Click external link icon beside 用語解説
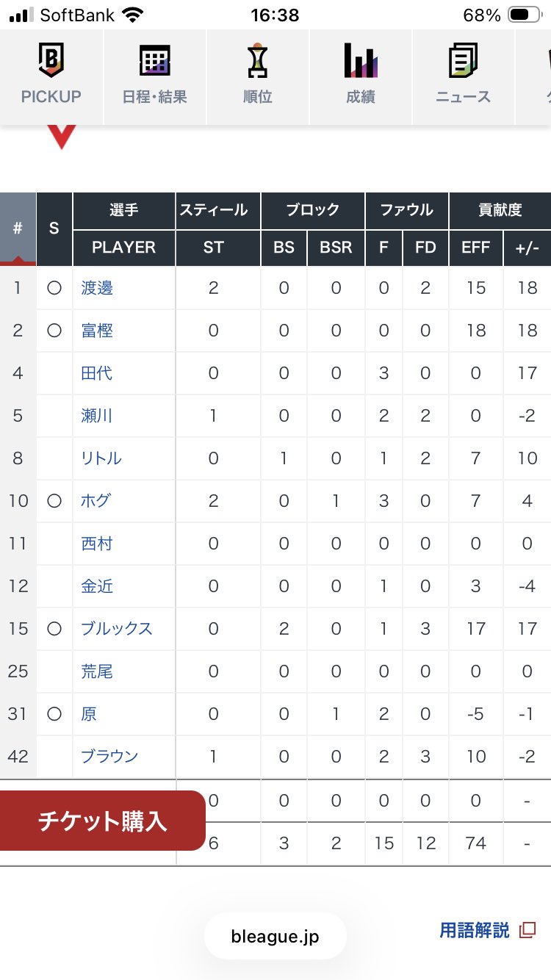The width and height of the screenshot is (551, 980). [x=527, y=930]
